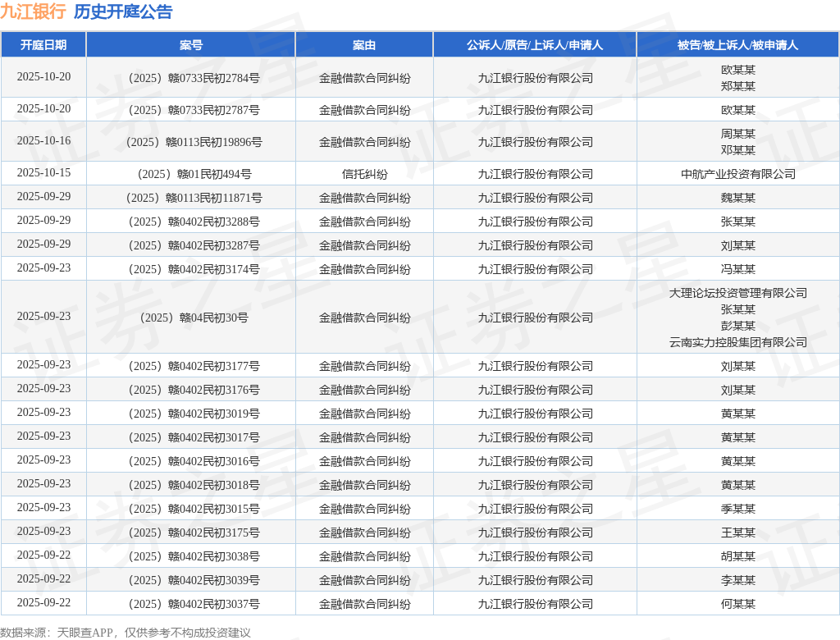Open case (2025)赣0733民初2787号
840x640 pixels.
pos(190,110)
